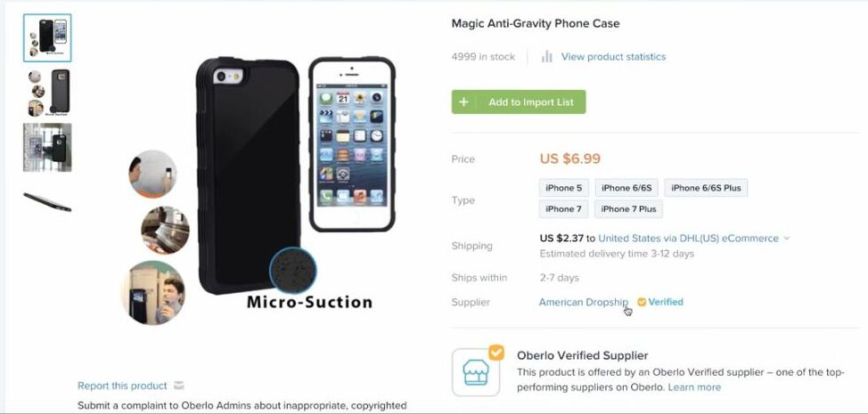The width and height of the screenshot is (868, 414).
Task: Click the American Dropship supplier link
Action: [584, 302]
